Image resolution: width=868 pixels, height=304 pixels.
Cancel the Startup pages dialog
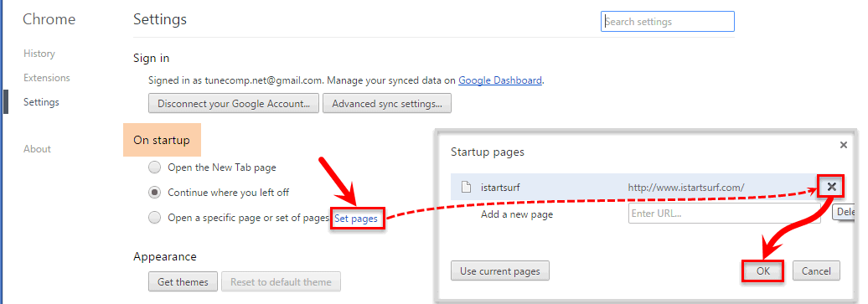point(817,271)
